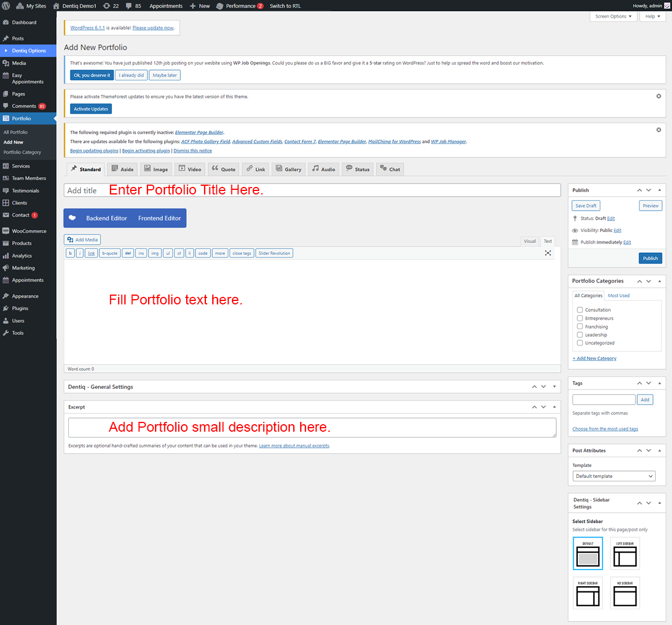
Task: Dismiss the ThemeForest updates notice
Action: click(x=658, y=96)
